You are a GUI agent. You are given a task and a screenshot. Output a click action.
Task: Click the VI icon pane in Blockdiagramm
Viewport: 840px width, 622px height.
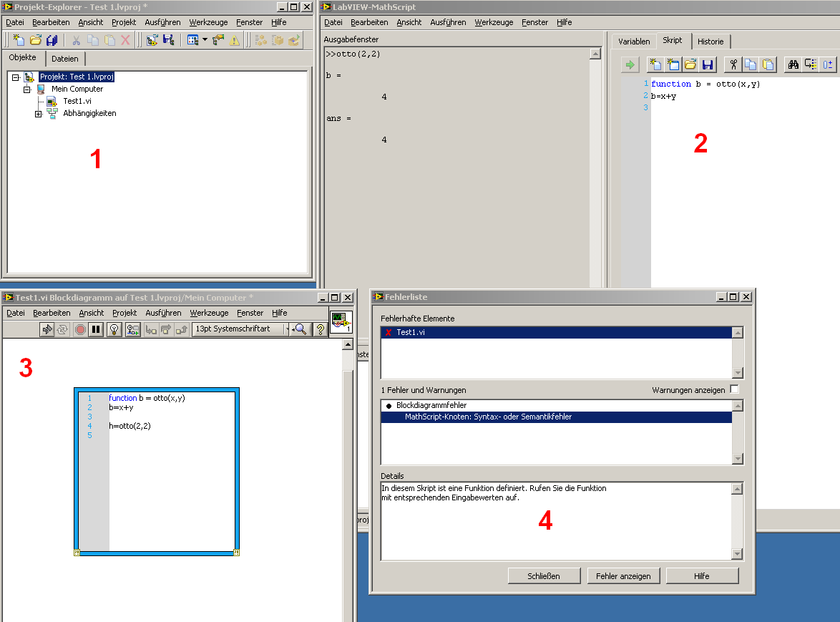point(341,322)
